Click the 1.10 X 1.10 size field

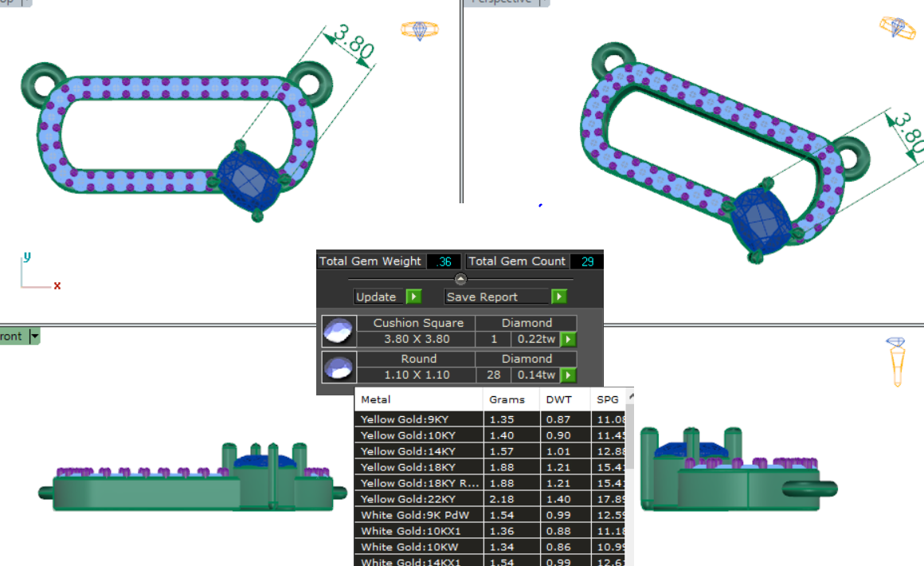point(417,375)
